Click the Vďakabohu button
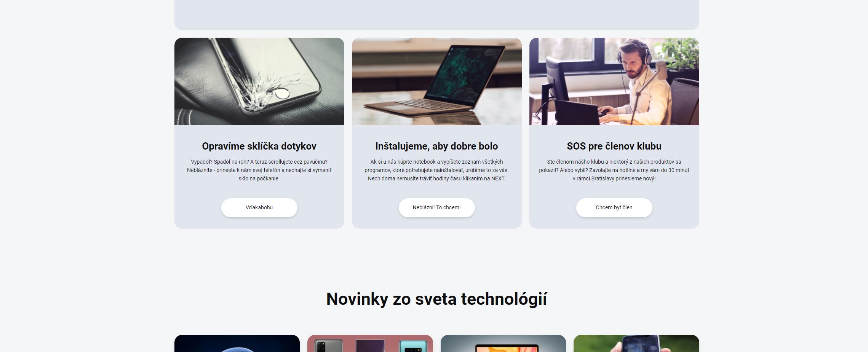 click(x=259, y=208)
